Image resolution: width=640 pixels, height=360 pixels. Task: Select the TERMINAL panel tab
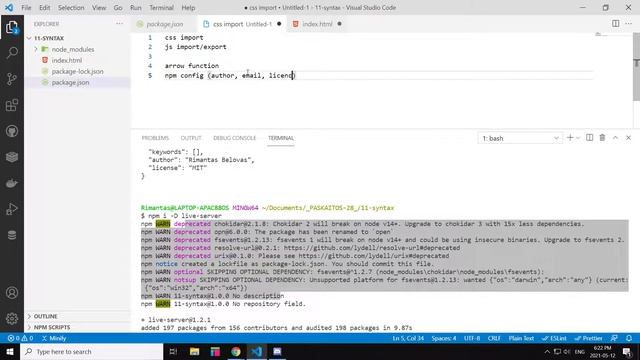tap(281, 138)
